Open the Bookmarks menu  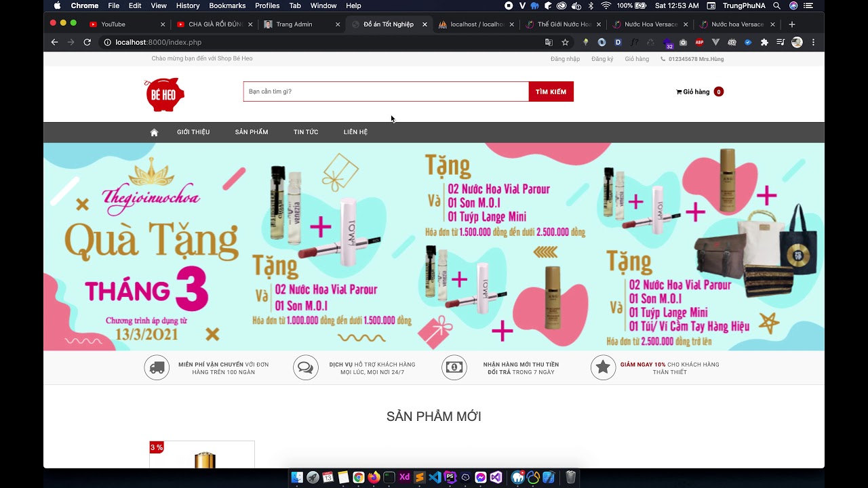[x=227, y=5]
